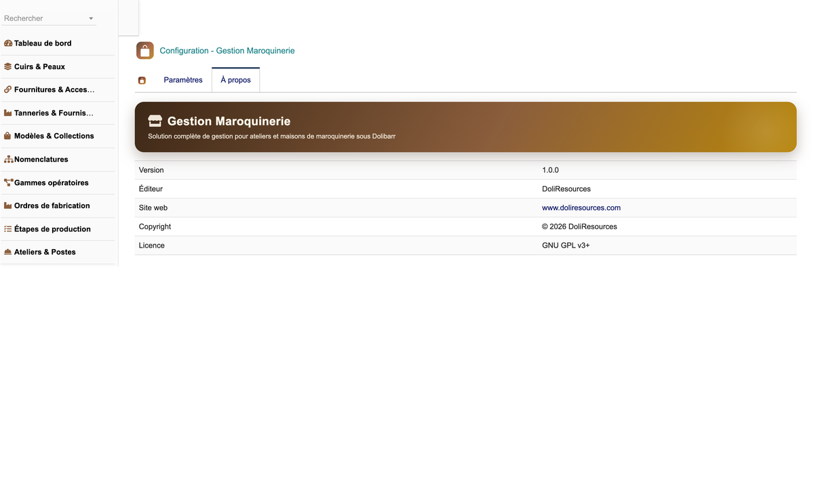Click the © 2026 DoliResources value

pos(579,227)
